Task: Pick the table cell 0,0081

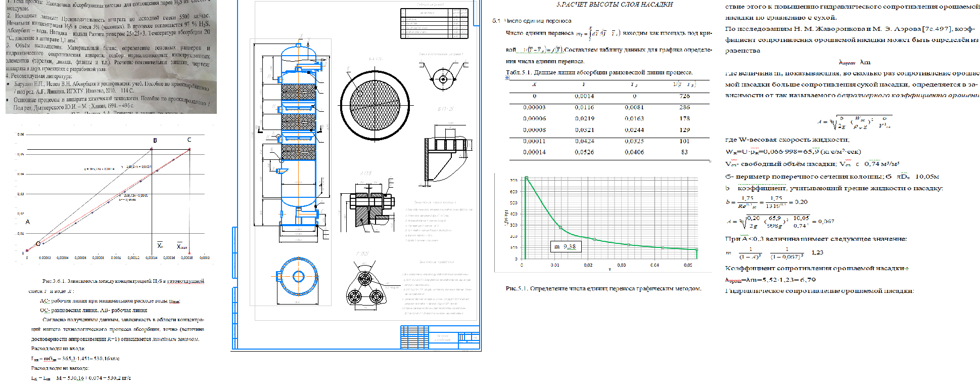Action: point(634,107)
